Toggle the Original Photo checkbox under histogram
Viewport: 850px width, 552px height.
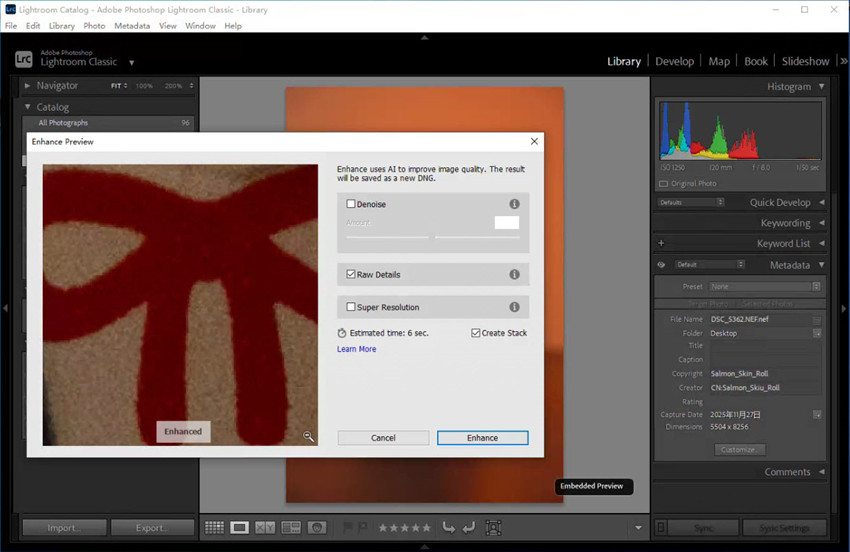[x=664, y=184]
